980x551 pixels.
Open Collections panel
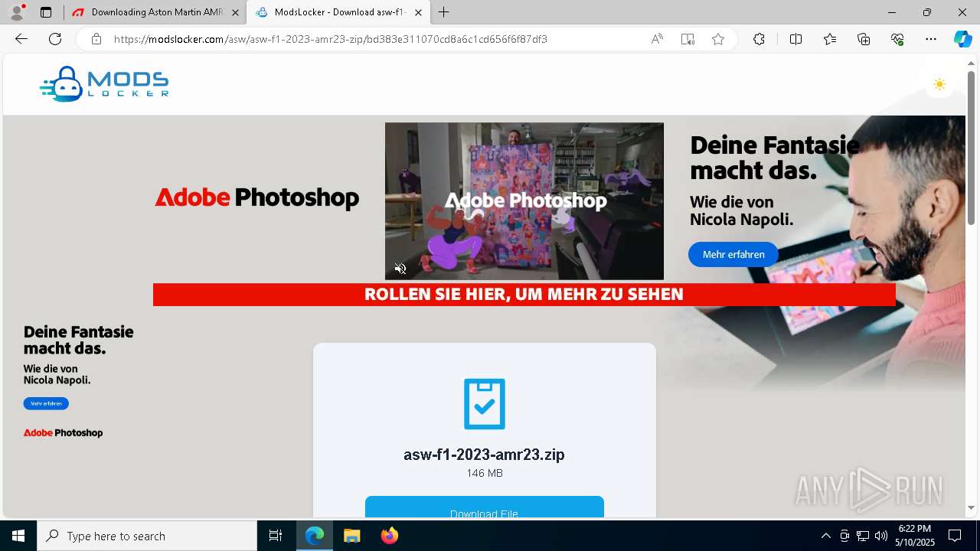pos(864,39)
